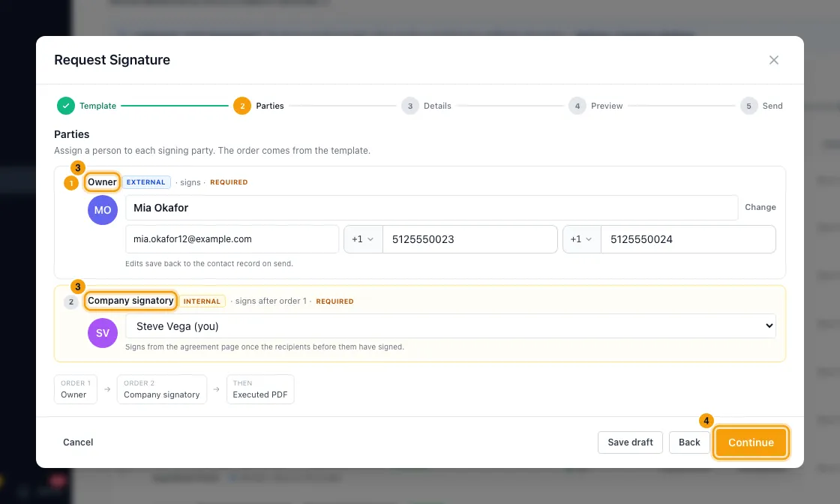The image size is (840, 504).
Task: Jump to the Preview step label
Action: click(x=607, y=106)
